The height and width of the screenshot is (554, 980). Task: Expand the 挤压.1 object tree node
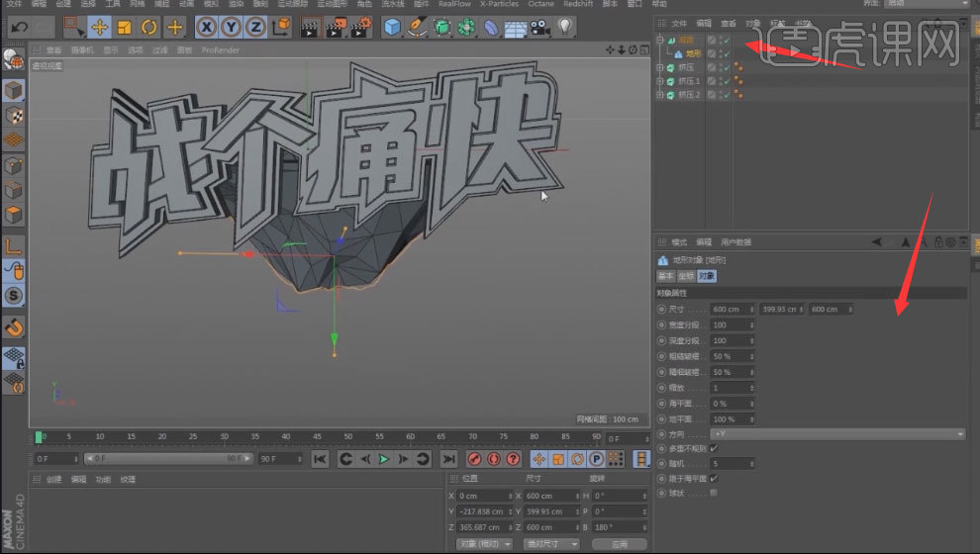coord(660,81)
